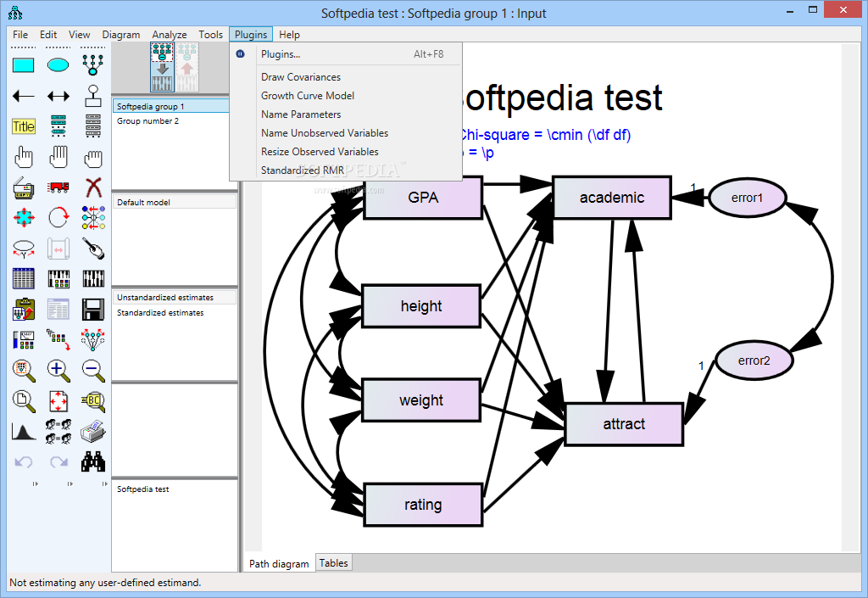
Task: Click the View text output icon
Action: 58,310
